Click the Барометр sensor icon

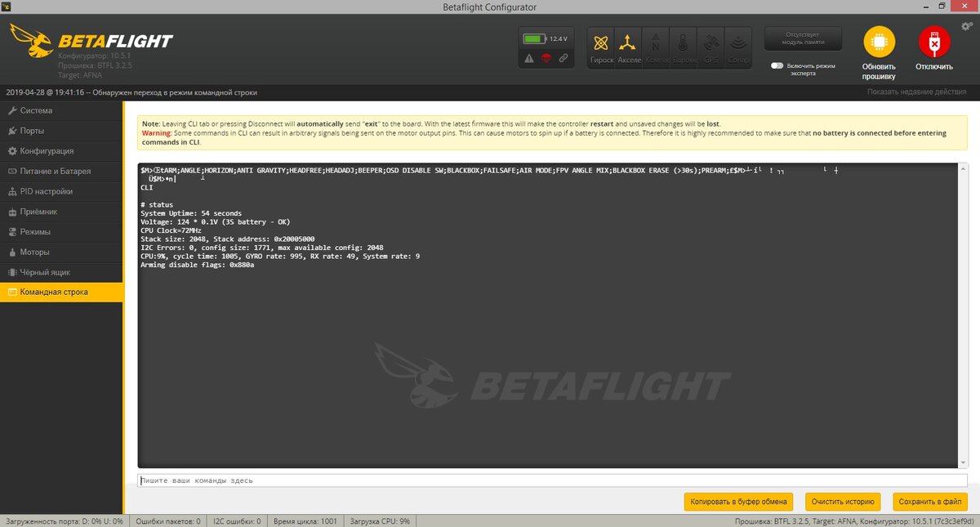(x=684, y=48)
